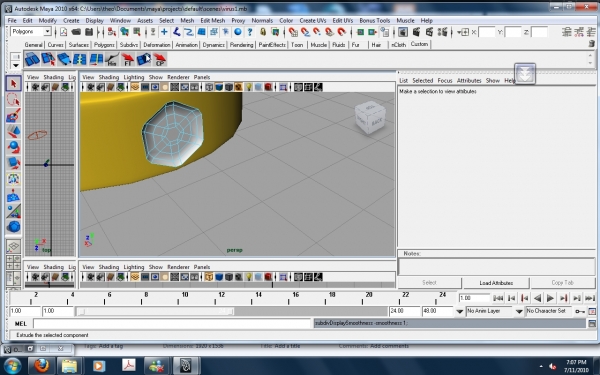Switch to four-view layout button
Viewport: 600px width, 375px height.
pos(14,262)
